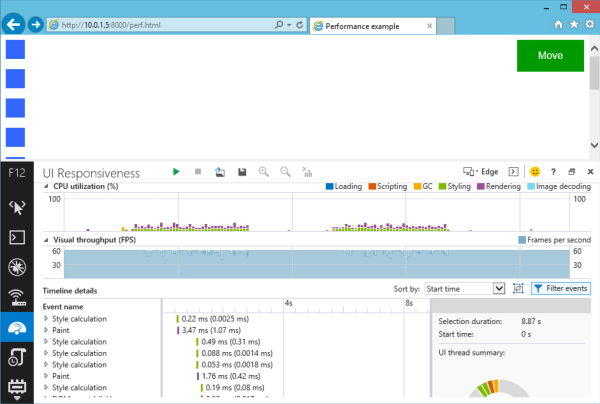Open the Debugger bug icon in sidebar
Viewport: 600px width, 404px height.
tap(17, 267)
